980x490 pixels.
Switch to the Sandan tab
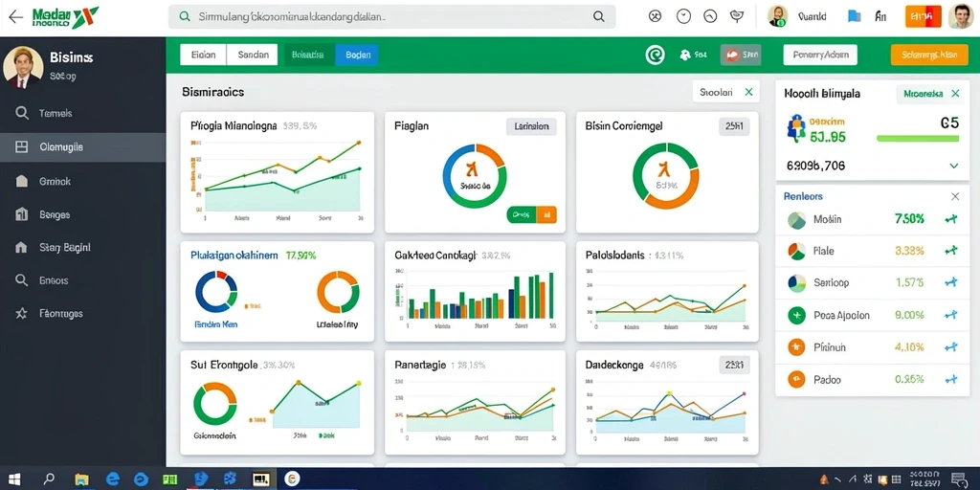253,55
